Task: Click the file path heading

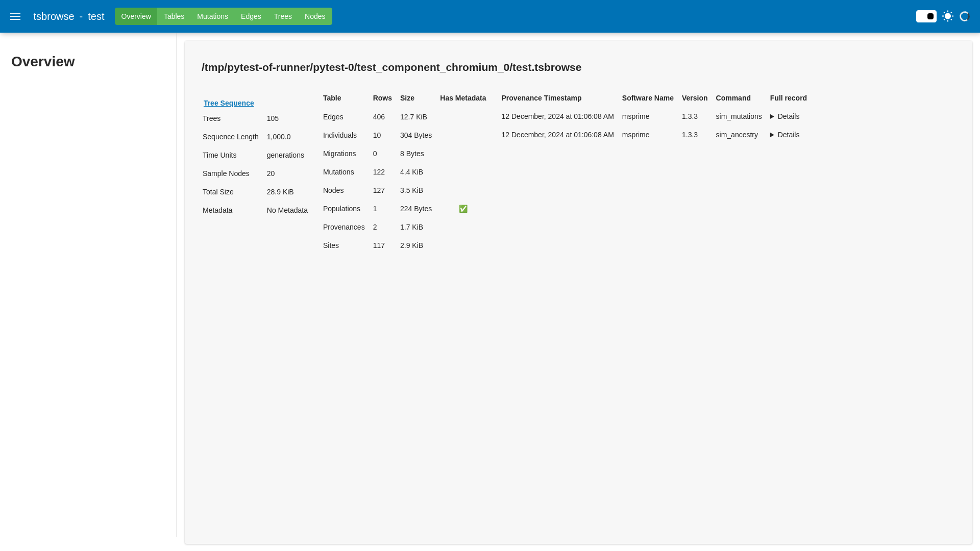Action: [391, 67]
